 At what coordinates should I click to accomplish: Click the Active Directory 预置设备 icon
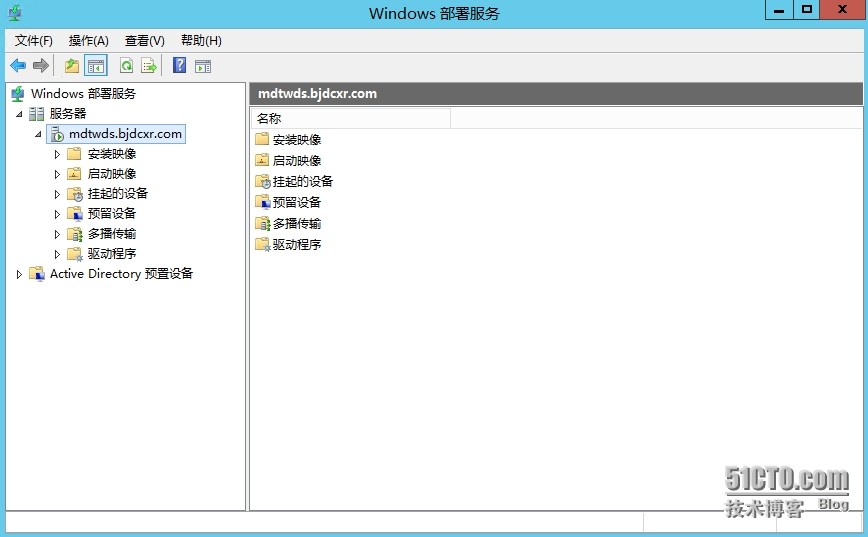[37, 274]
